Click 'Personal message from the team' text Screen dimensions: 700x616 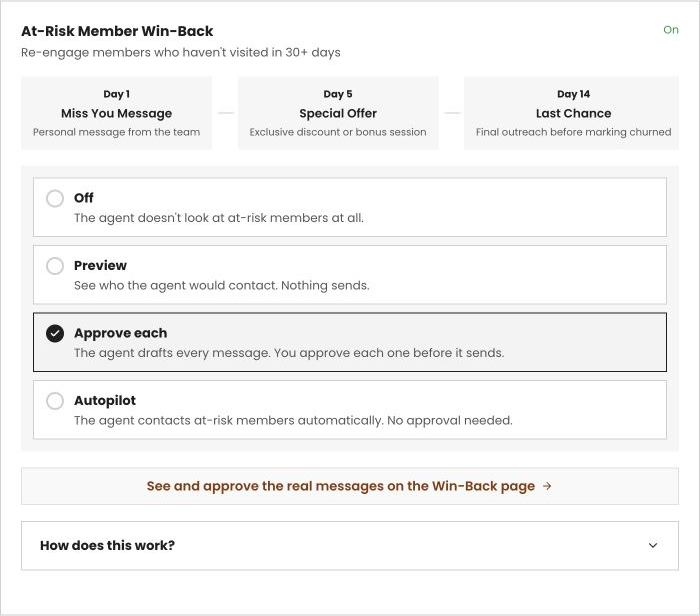[117, 132]
